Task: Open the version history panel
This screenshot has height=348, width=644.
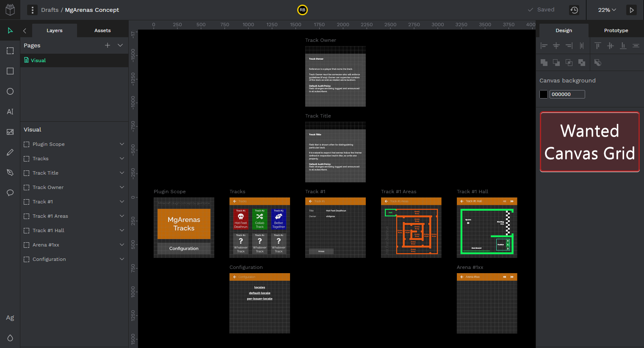Action: [574, 9]
